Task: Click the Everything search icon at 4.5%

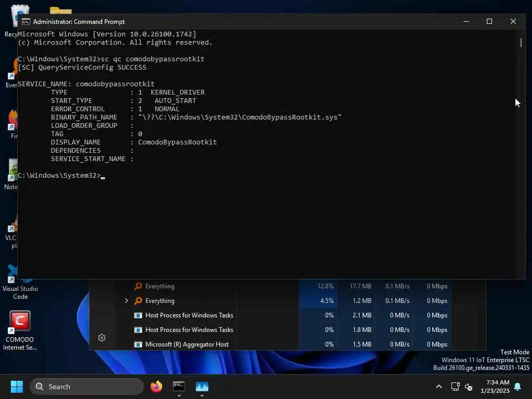Action: 138,301
